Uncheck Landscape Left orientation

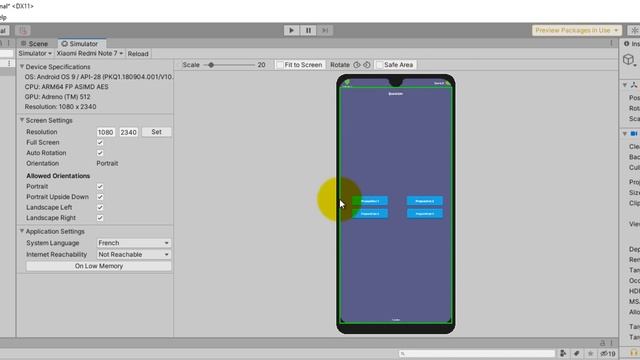pyautogui.click(x=100, y=207)
